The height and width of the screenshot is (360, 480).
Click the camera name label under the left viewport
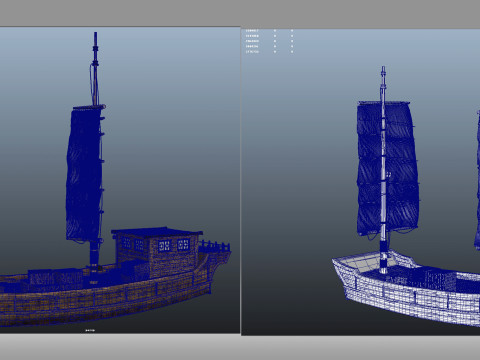pos(90,330)
